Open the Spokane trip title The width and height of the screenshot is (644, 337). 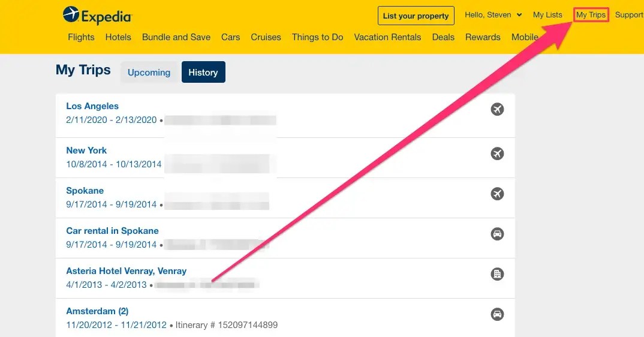85,191
